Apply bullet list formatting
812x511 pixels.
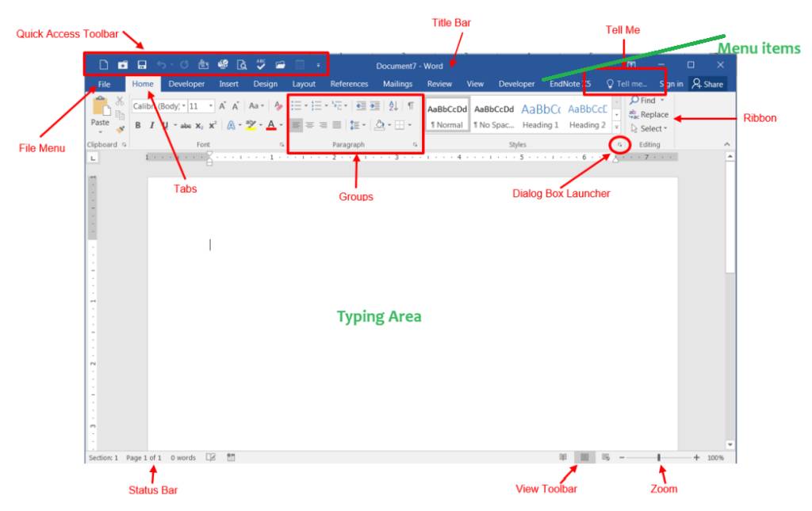click(297, 105)
